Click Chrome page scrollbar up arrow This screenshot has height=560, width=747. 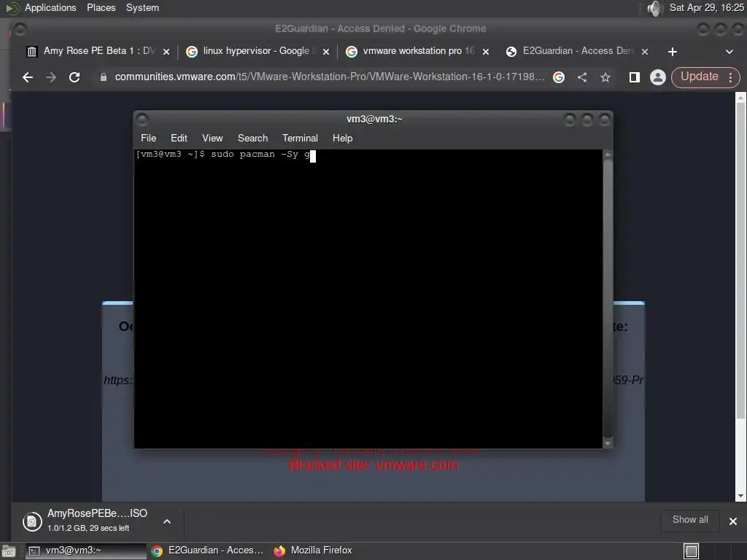(x=740, y=98)
